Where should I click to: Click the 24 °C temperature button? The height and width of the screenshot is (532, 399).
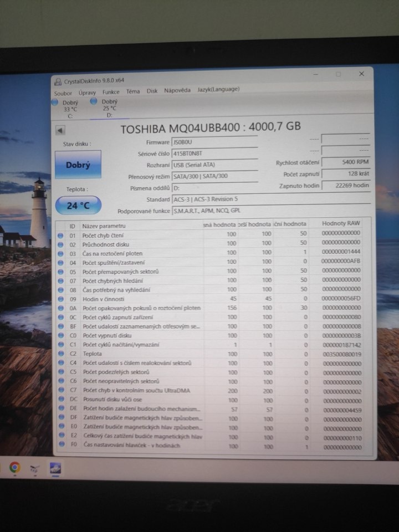(78, 206)
